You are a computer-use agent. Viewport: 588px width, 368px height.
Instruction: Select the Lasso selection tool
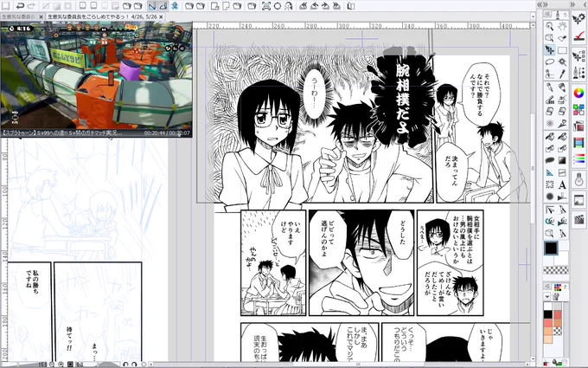click(549, 61)
